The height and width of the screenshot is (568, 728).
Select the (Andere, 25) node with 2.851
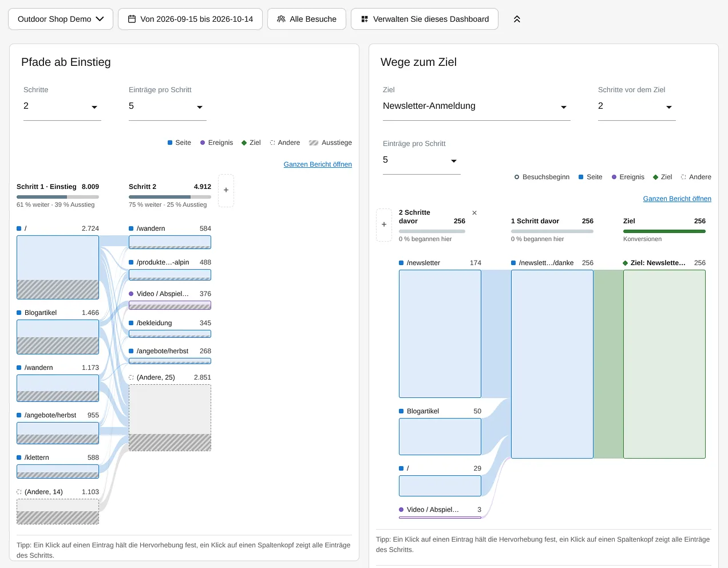(x=170, y=417)
